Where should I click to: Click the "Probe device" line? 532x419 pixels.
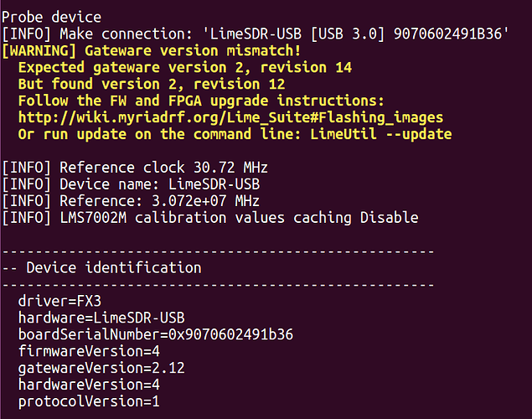tap(52, 17)
